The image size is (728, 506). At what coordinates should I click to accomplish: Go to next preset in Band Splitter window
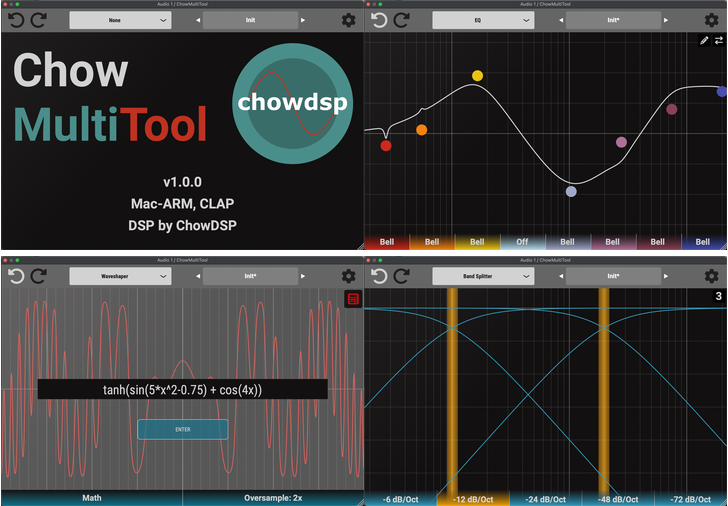pyautogui.click(x=666, y=276)
